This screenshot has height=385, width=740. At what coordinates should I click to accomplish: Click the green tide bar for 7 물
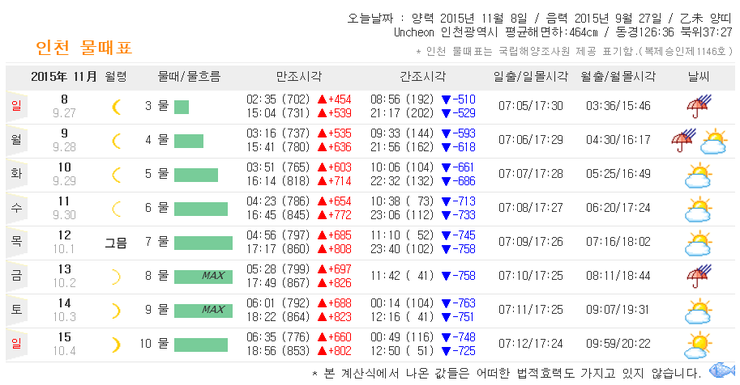point(203,243)
